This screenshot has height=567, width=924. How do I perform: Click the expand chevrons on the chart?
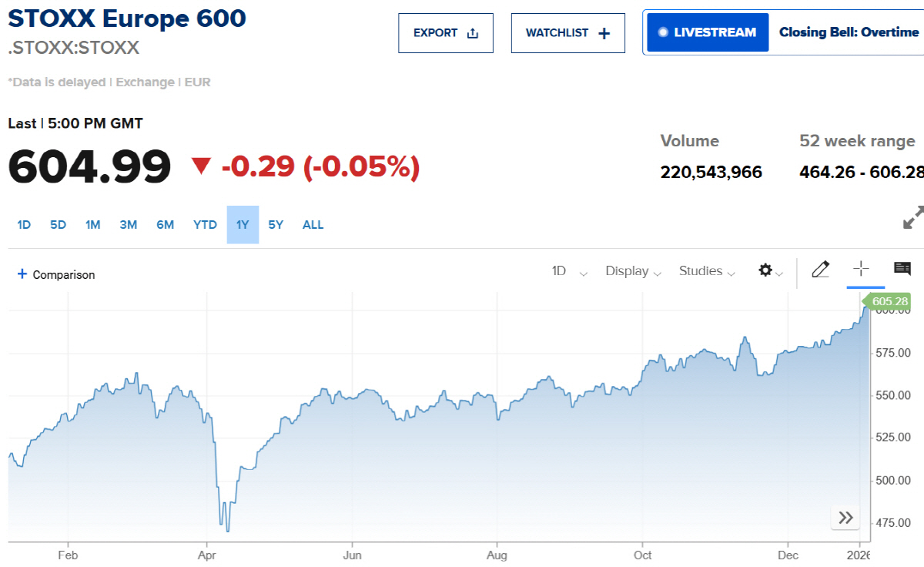(845, 518)
